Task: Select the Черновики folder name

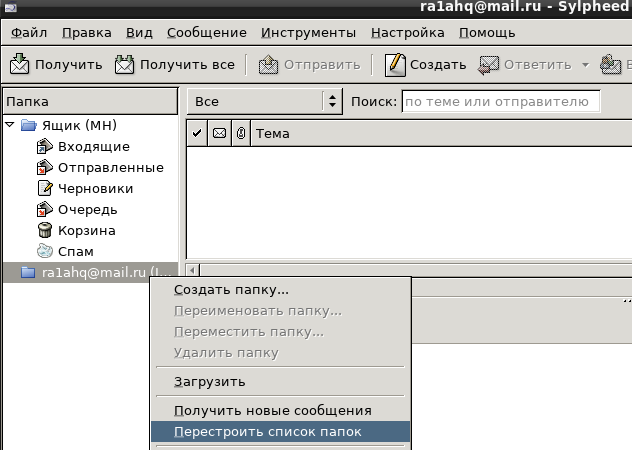Action: click(96, 189)
